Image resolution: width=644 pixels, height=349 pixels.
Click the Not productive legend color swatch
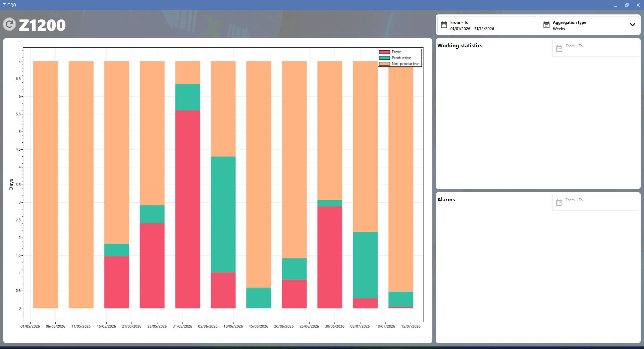384,64
